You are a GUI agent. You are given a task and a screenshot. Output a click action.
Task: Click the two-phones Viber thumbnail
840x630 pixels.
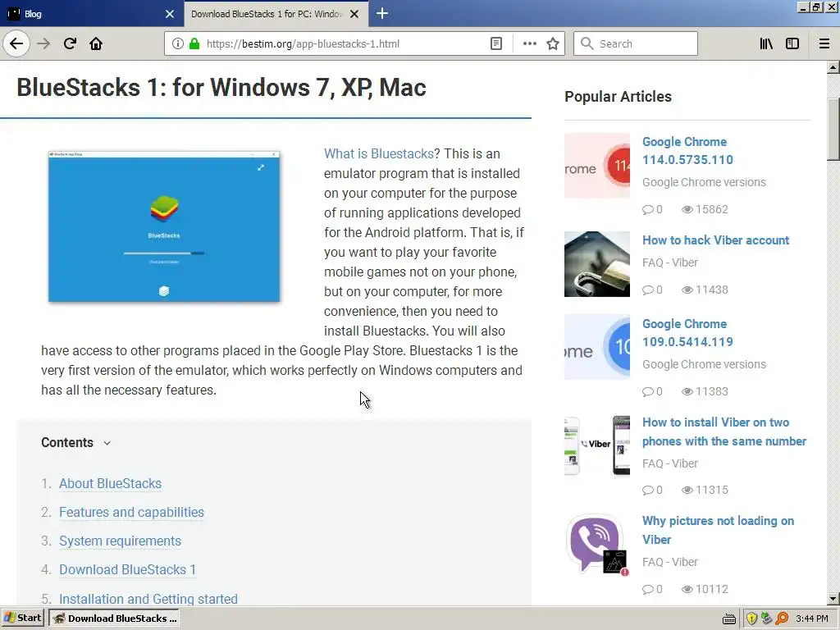tap(597, 445)
